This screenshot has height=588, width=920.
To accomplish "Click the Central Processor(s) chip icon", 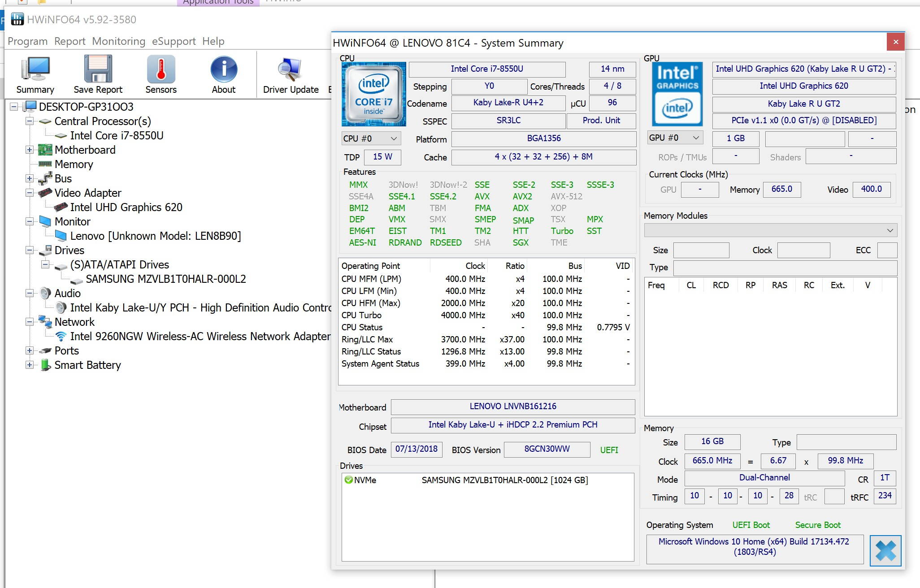I will tap(45, 121).
